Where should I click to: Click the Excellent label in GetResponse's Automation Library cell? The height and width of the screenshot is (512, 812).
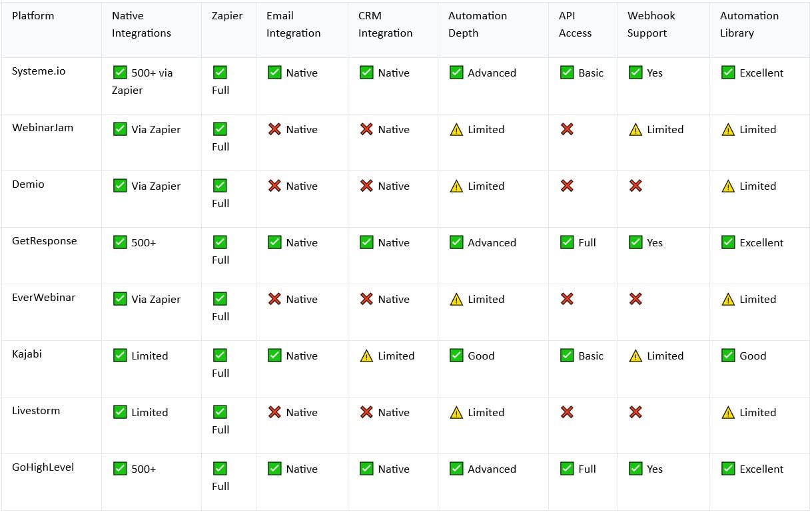coord(761,242)
